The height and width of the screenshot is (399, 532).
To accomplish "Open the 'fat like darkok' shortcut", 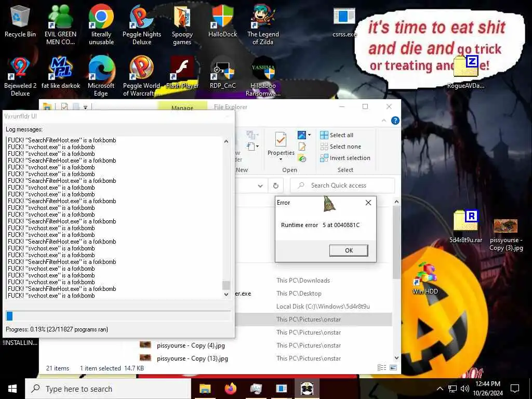I will [60, 73].
